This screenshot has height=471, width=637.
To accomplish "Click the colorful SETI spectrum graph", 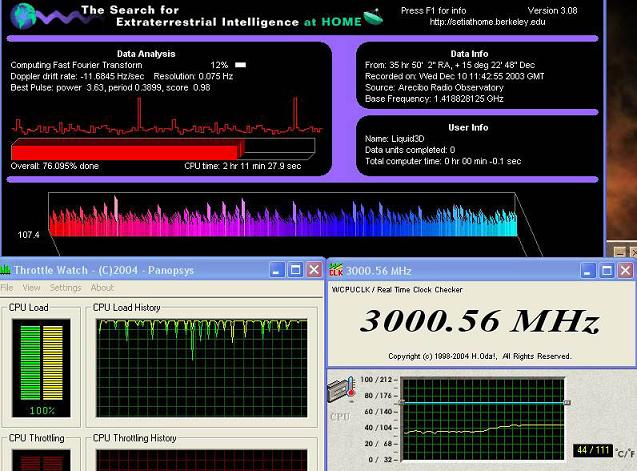I will [x=283, y=216].
